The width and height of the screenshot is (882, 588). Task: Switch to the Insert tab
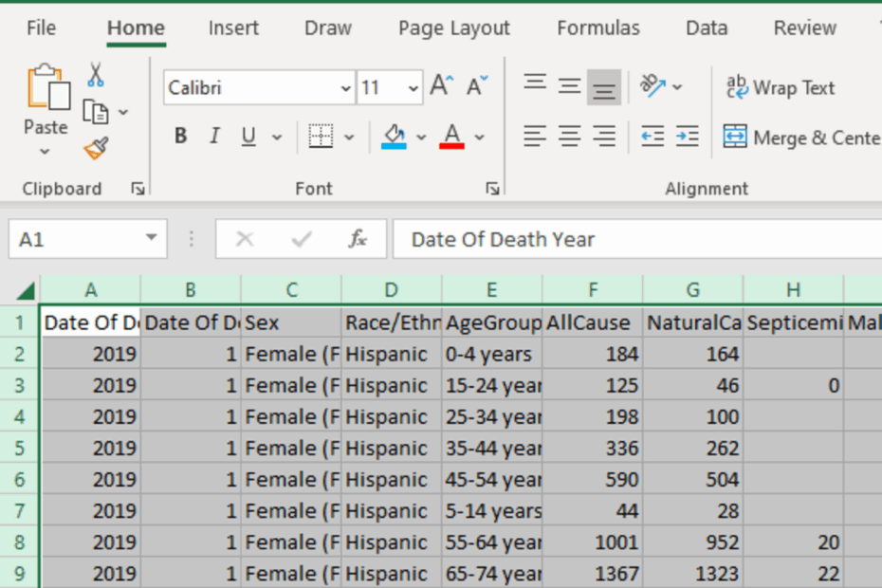tap(233, 28)
